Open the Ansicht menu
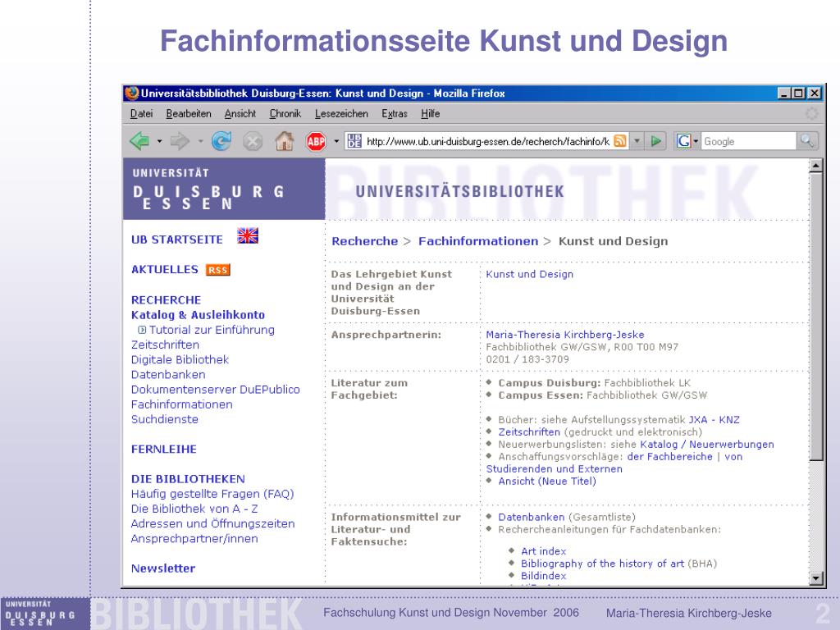Image resolution: width=840 pixels, height=630 pixels. [240, 113]
